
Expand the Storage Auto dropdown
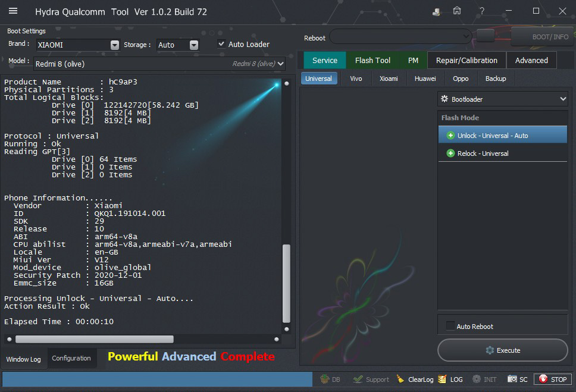tap(194, 45)
